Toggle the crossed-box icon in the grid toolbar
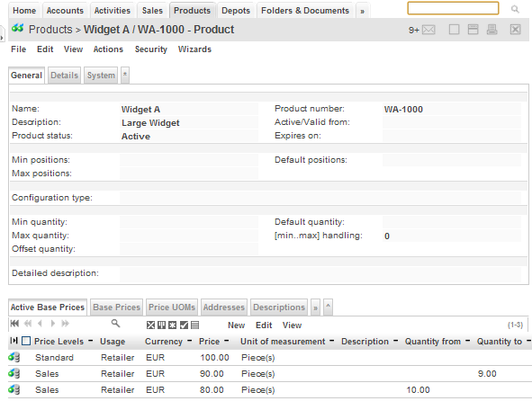The height and width of the screenshot is (401, 532). pos(150,325)
